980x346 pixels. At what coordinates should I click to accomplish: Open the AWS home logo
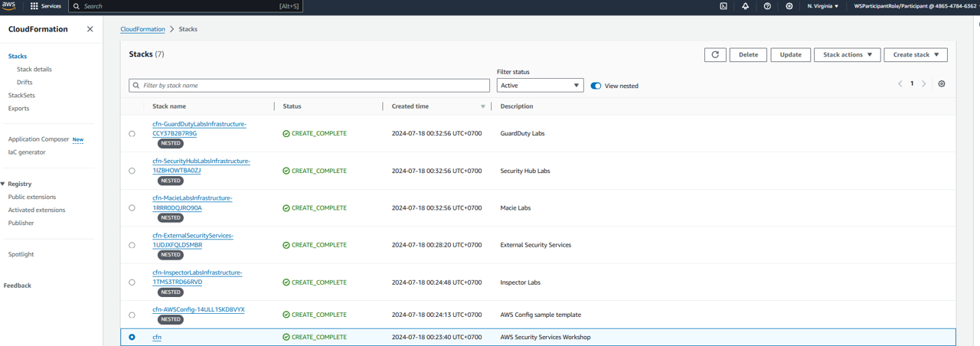pos(9,6)
